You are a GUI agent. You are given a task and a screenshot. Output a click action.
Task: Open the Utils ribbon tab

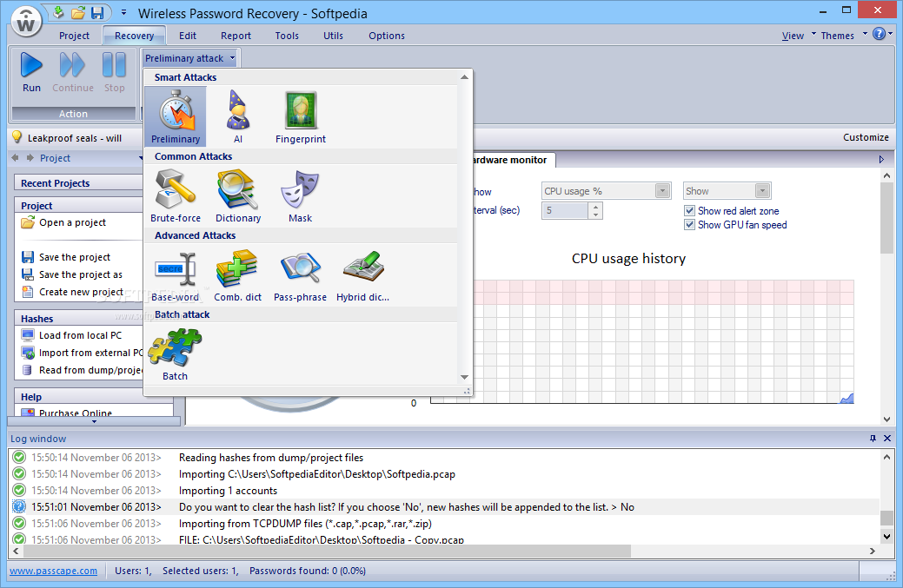[334, 36]
